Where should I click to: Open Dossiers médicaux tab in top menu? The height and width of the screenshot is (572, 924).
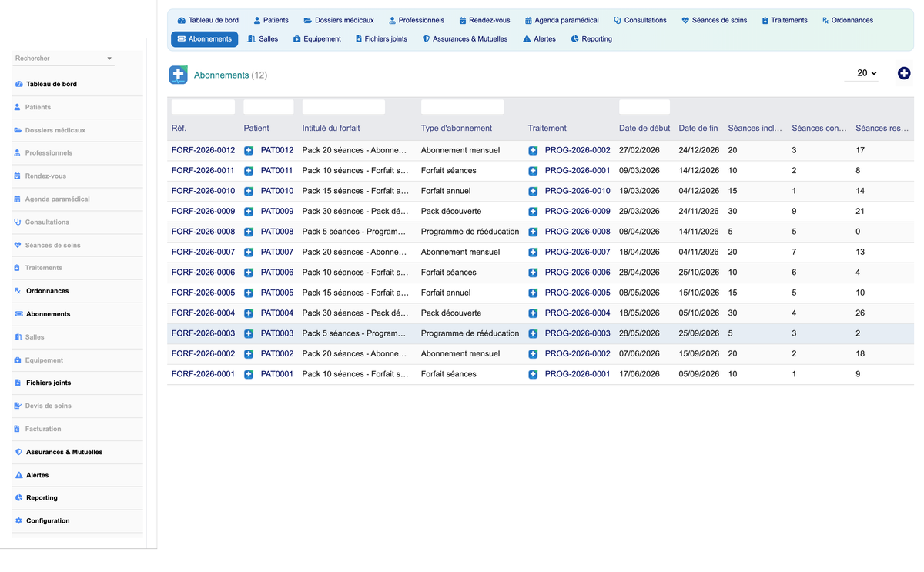[339, 20]
